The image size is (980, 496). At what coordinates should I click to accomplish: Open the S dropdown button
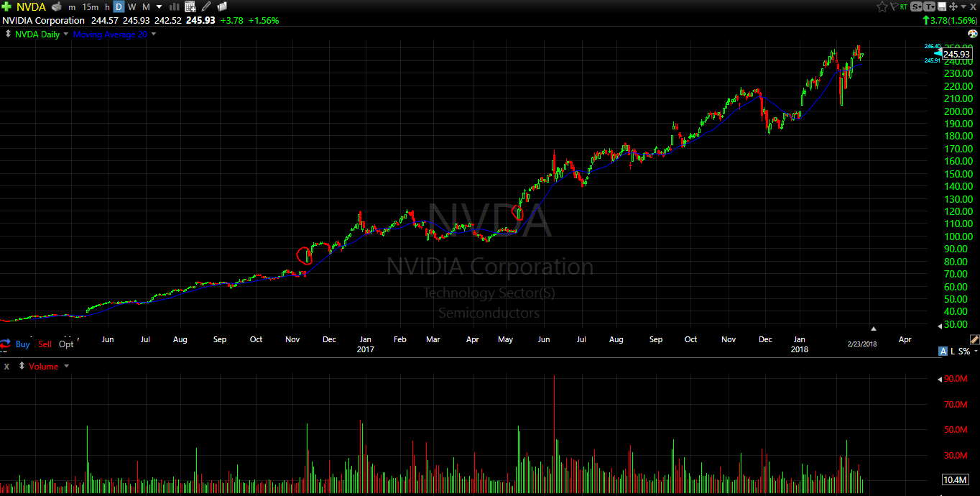point(916,6)
